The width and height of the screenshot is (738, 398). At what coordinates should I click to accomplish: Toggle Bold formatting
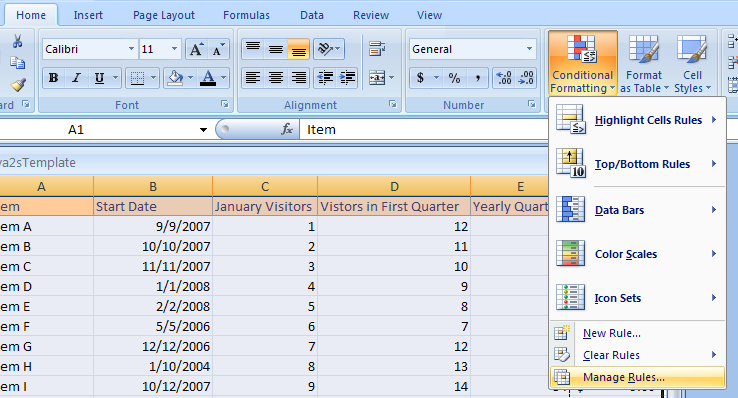[54, 78]
